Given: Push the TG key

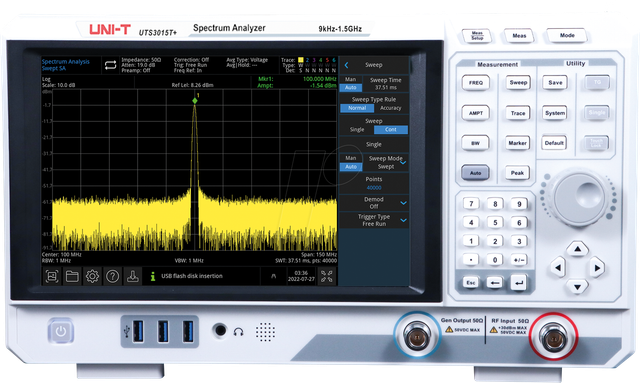Looking at the screenshot, I should tap(597, 82).
